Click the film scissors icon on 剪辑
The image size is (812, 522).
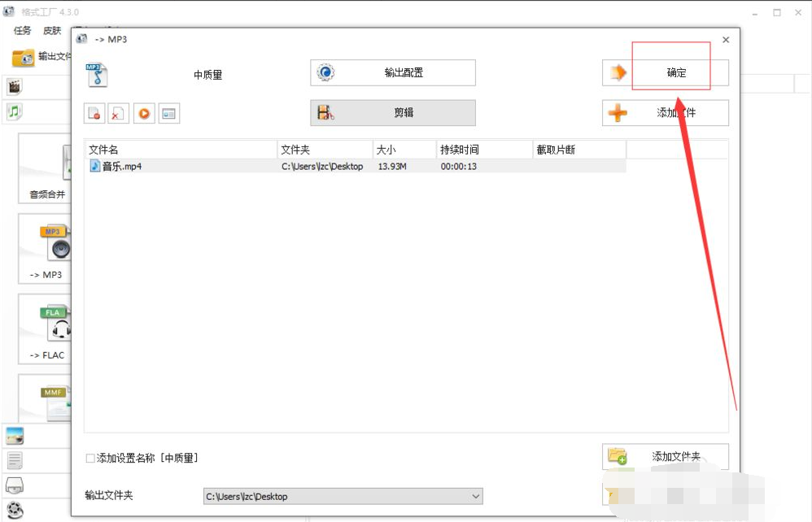point(325,113)
